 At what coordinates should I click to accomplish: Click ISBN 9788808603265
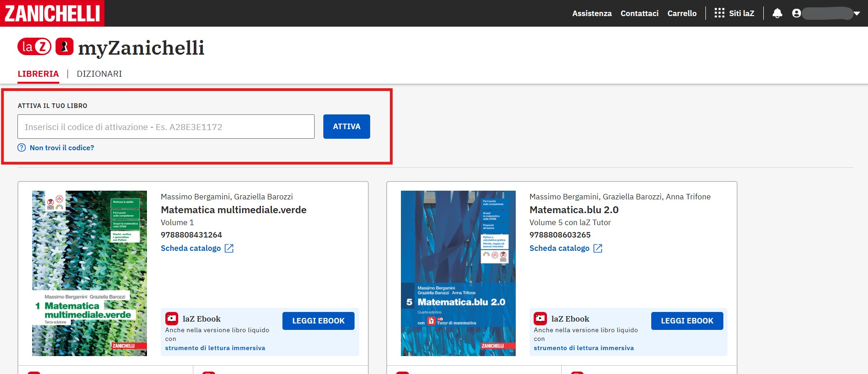(560, 235)
